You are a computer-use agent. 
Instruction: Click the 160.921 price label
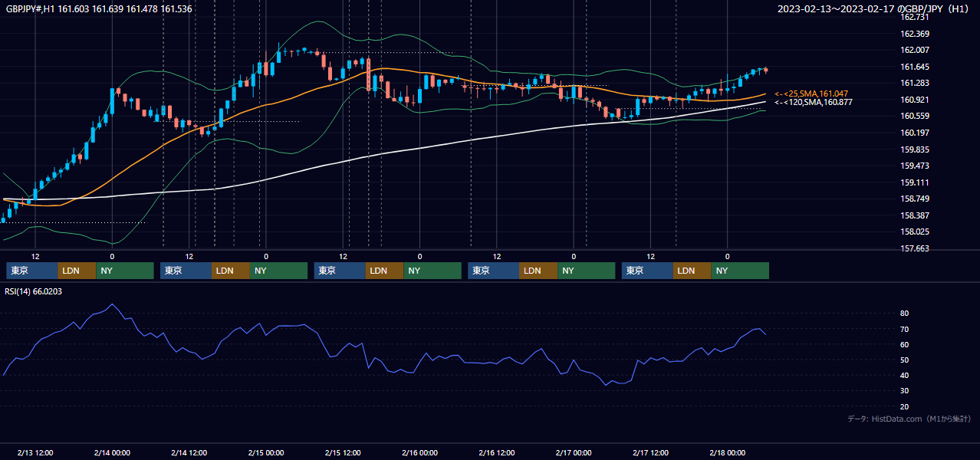[x=915, y=100]
